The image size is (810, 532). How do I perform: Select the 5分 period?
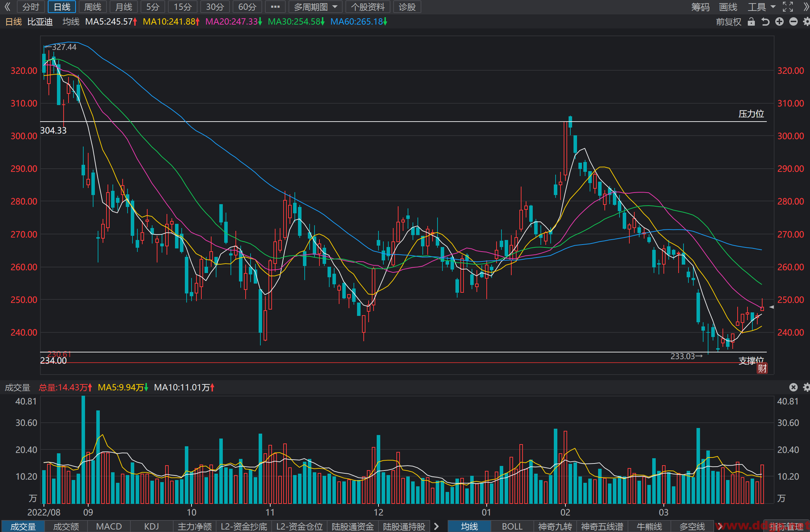[x=153, y=7]
